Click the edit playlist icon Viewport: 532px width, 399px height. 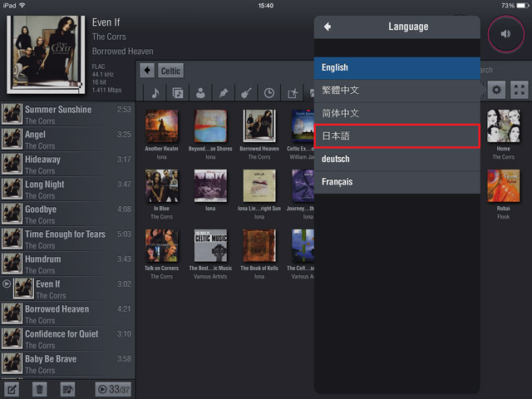pos(12,388)
